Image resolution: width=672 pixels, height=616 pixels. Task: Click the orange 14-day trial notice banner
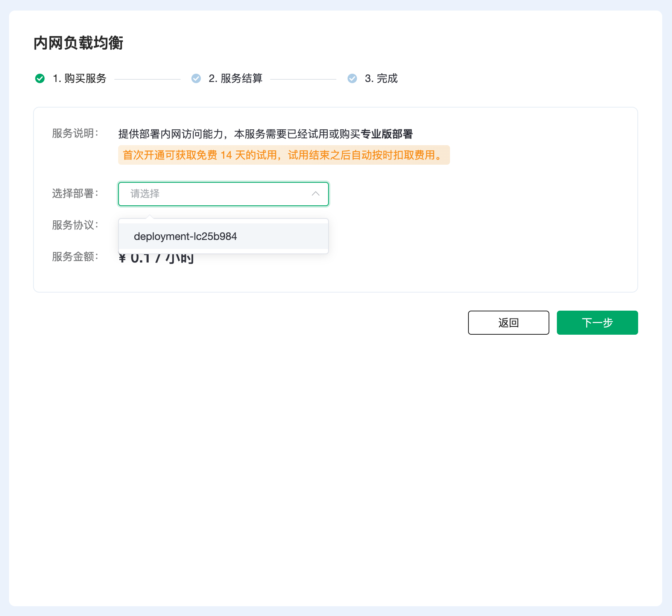coord(284,155)
